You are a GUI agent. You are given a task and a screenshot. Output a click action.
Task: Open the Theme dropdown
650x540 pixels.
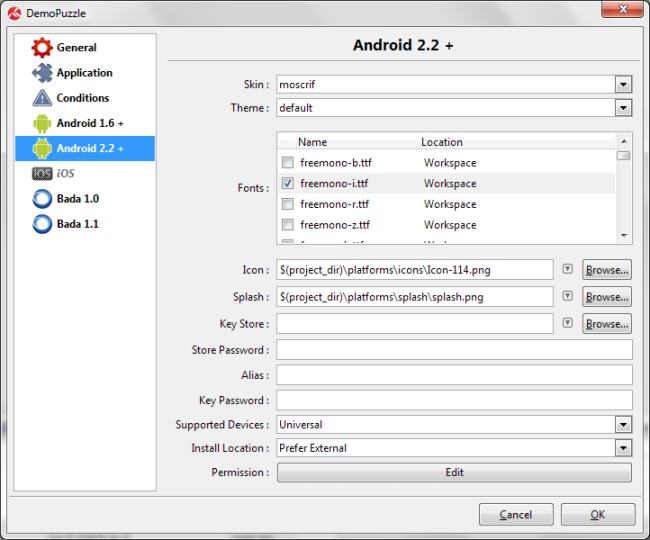click(x=623, y=108)
